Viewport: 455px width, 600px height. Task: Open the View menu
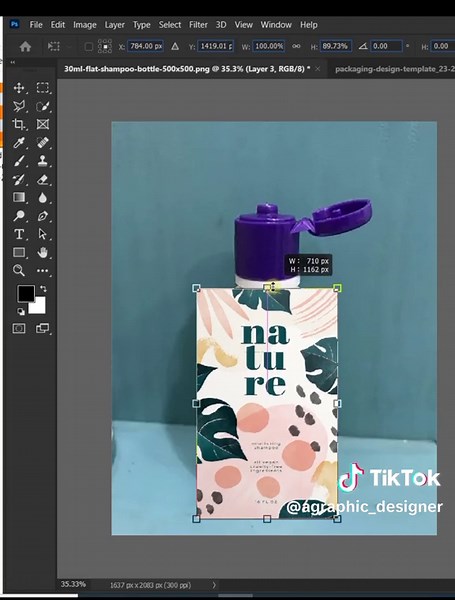point(243,25)
